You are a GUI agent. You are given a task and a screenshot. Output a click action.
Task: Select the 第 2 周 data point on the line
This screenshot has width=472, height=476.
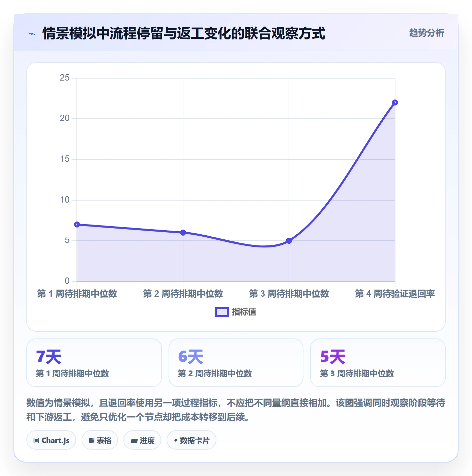point(183,233)
